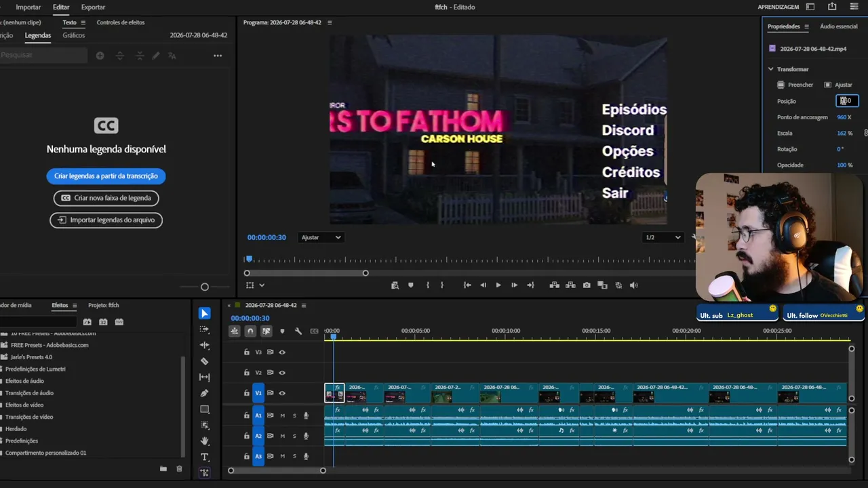Screen dimensions: 868x488
Task: Go to Out point in Program monitor
Action: pyautogui.click(x=530, y=285)
